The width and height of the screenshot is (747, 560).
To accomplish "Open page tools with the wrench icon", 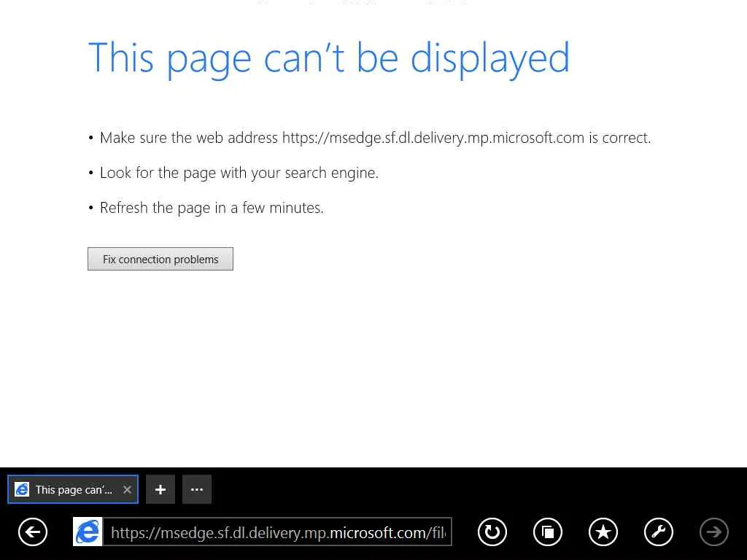I will pos(659,532).
